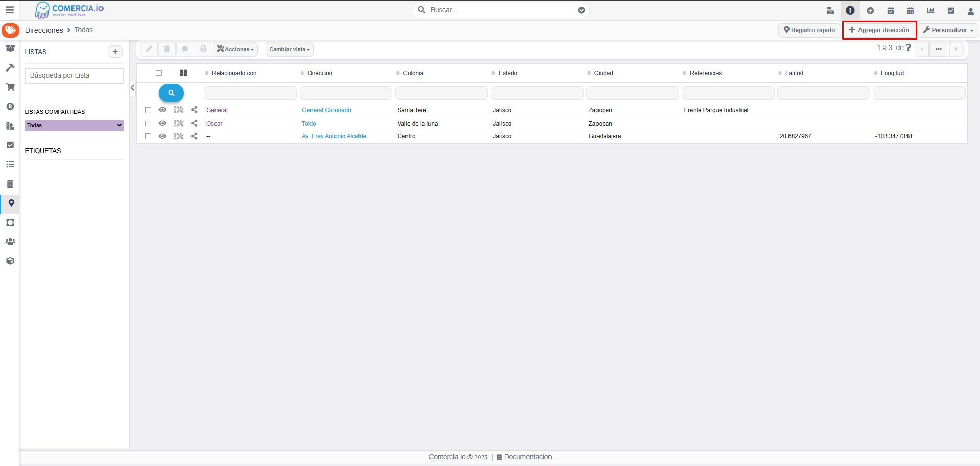This screenshot has width=980, height=466.
Task: Open the checkmark tasks sidebar icon
Action: point(10,145)
